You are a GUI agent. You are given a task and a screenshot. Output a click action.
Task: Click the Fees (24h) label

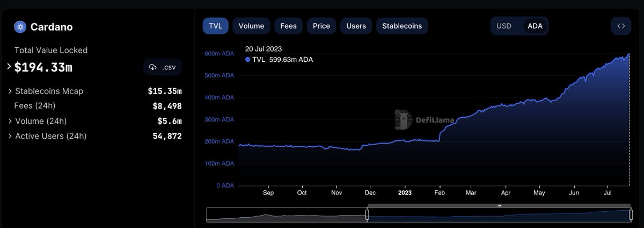(x=35, y=105)
